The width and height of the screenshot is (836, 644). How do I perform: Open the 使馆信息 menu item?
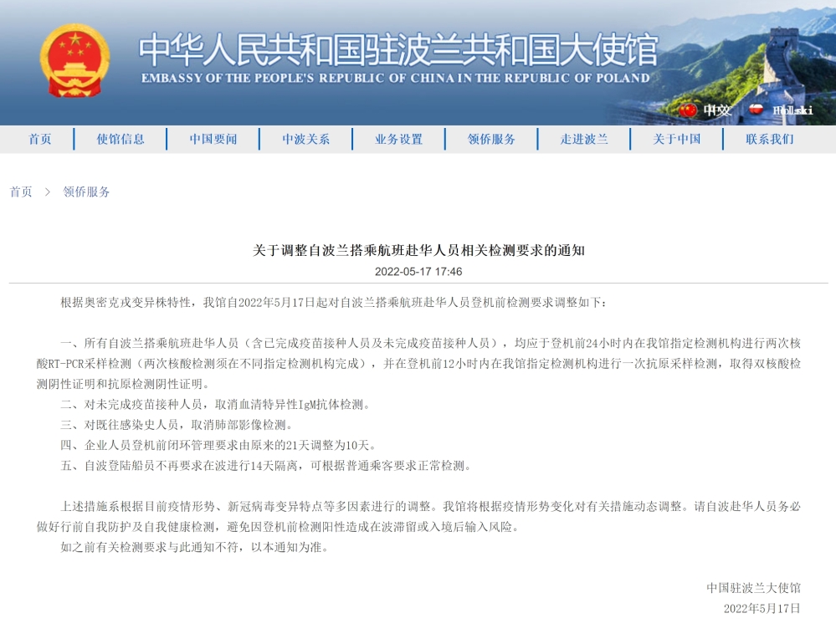[121, 139]
